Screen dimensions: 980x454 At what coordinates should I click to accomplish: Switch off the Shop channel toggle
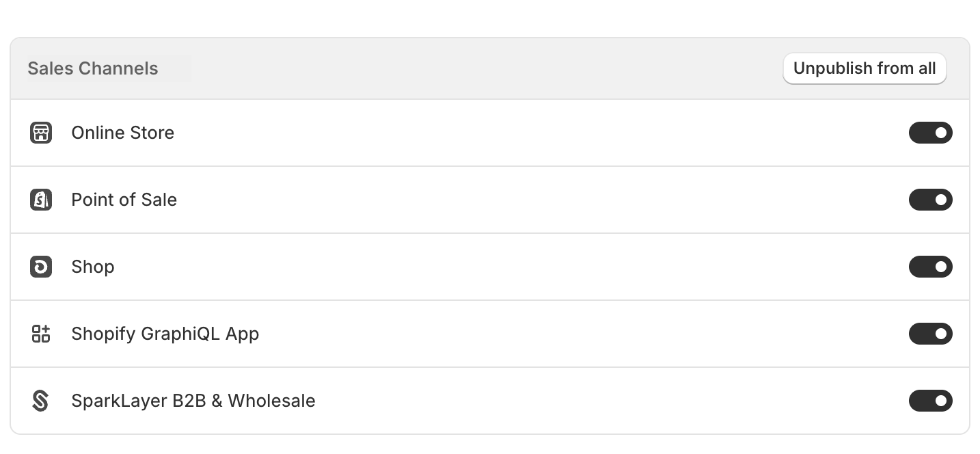(x=930, y=267)
